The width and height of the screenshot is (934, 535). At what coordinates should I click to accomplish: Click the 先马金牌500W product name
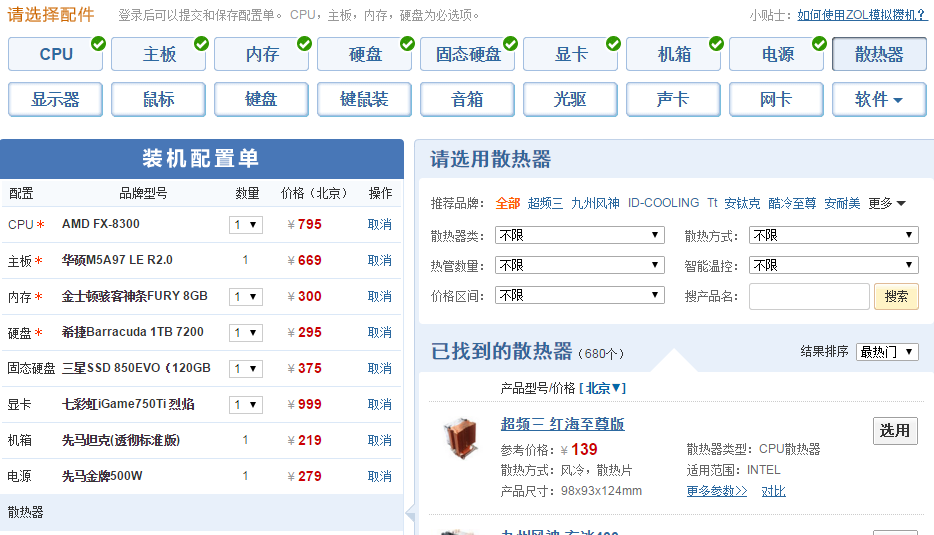[102, 476]
